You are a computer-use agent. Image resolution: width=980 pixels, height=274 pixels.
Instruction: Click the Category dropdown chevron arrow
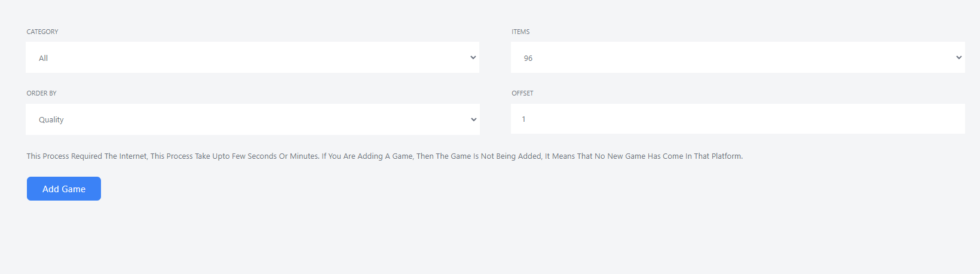473,58
